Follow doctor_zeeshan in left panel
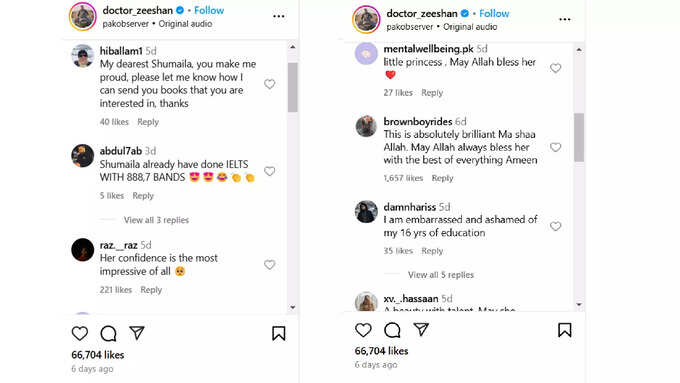This screenshot has height=383, width=680. tap(209, 10)
